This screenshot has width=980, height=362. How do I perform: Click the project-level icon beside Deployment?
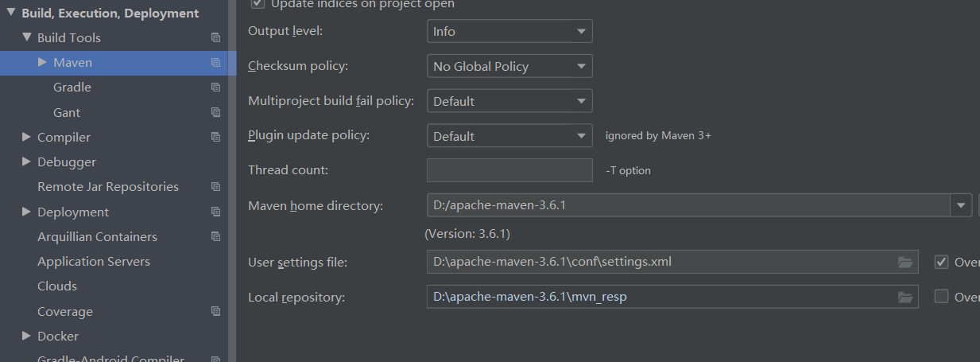click(215, 212)
